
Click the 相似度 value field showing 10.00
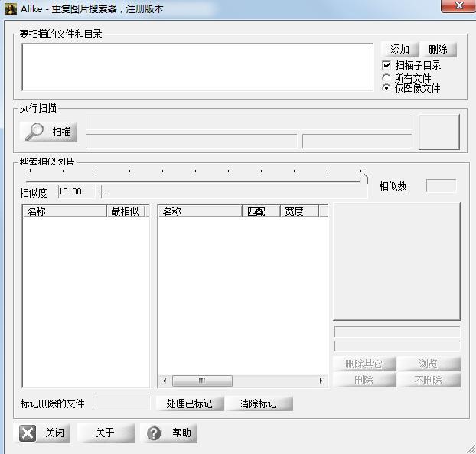(77, 191)
